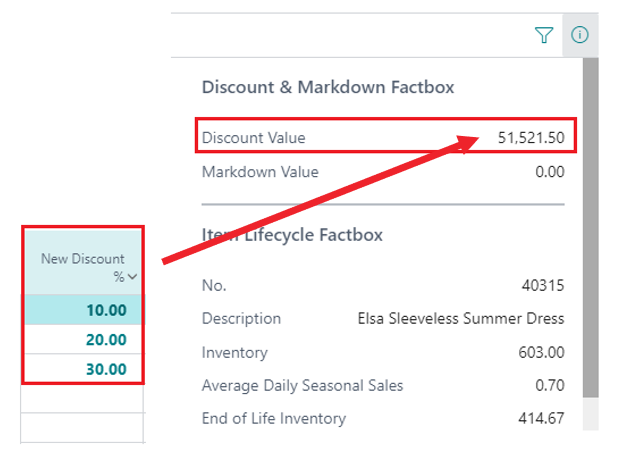Collapse the Discount & Markdown Factbox heading

point(328,87)
